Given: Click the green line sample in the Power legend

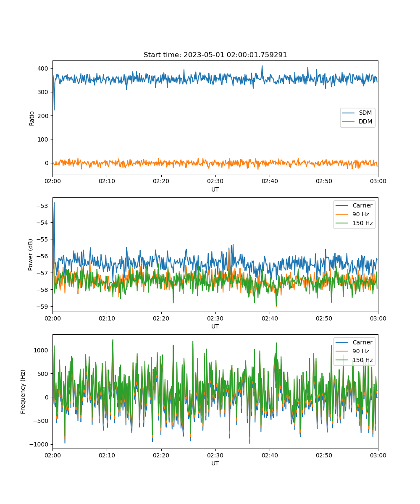Looking at the screenshot, I should point(342,223).
